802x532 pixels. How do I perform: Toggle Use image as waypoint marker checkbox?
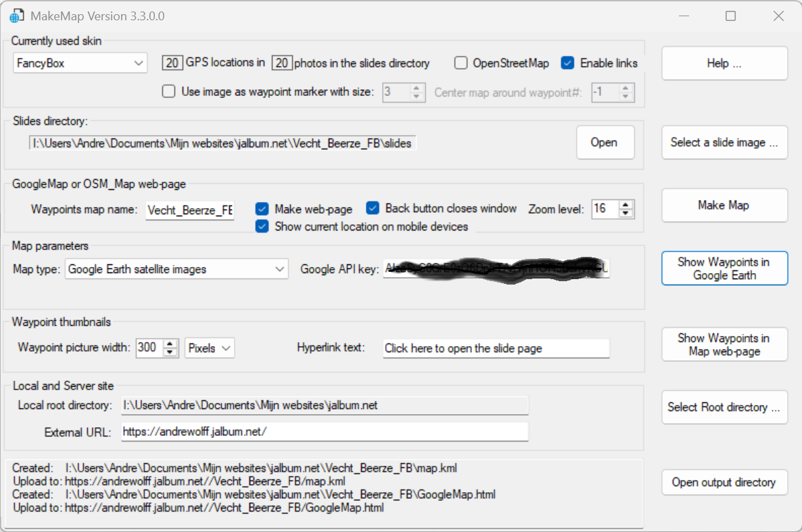click(169, 91)
